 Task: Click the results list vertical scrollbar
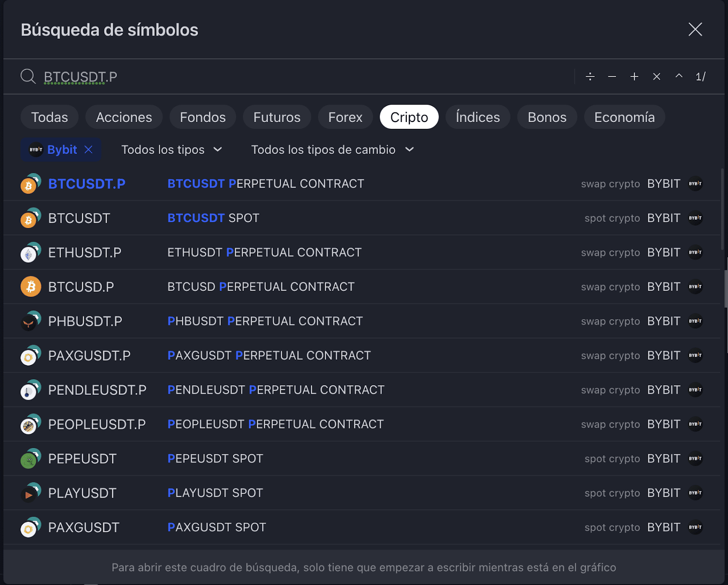pos(723,209)
